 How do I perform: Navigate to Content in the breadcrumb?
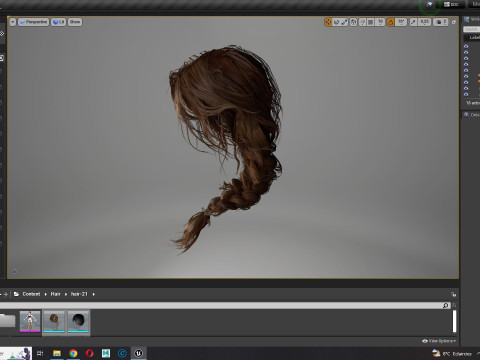[x=31, y=294]
